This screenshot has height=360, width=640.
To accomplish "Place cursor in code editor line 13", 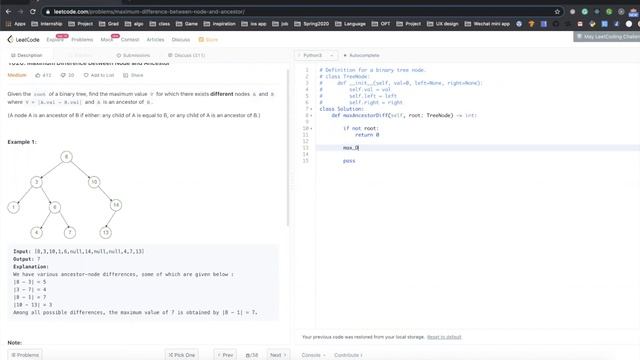I will tap(478, 148).
